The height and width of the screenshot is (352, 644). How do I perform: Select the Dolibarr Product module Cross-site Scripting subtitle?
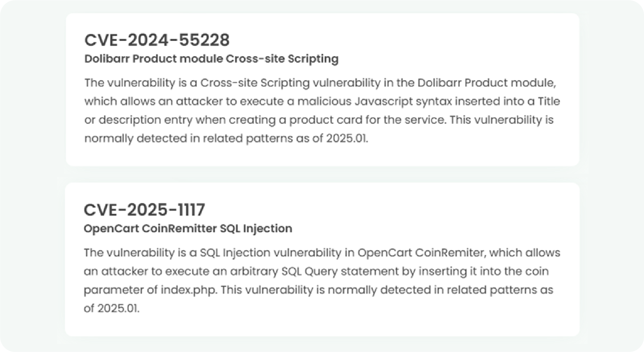212,59
